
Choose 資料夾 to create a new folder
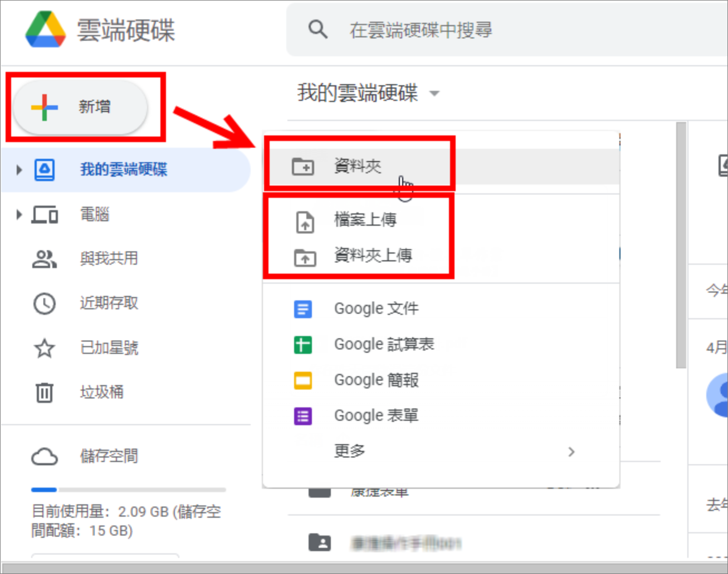(x=358, y=166)
